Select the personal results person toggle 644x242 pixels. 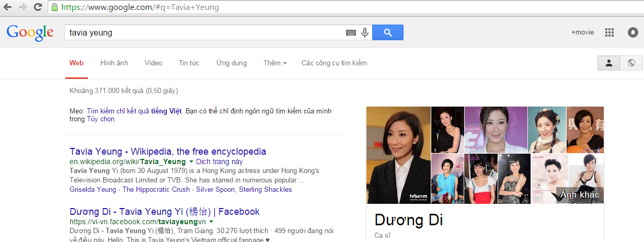point(609,63)
